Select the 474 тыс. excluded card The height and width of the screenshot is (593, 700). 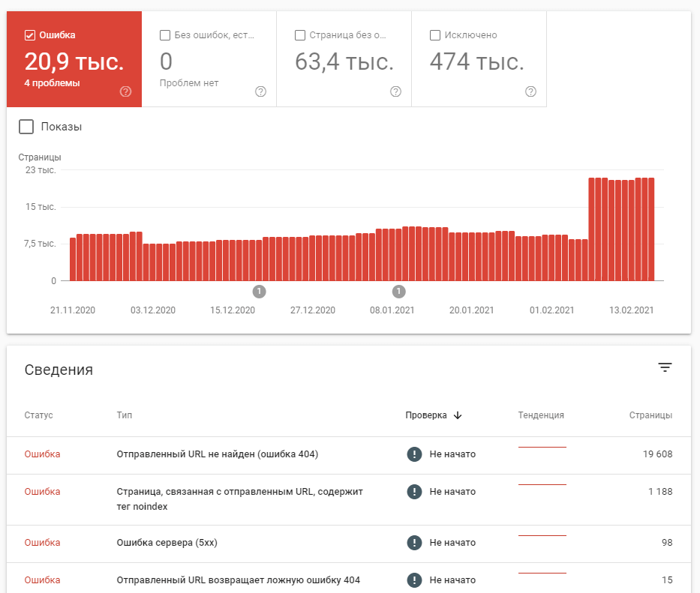479,59
